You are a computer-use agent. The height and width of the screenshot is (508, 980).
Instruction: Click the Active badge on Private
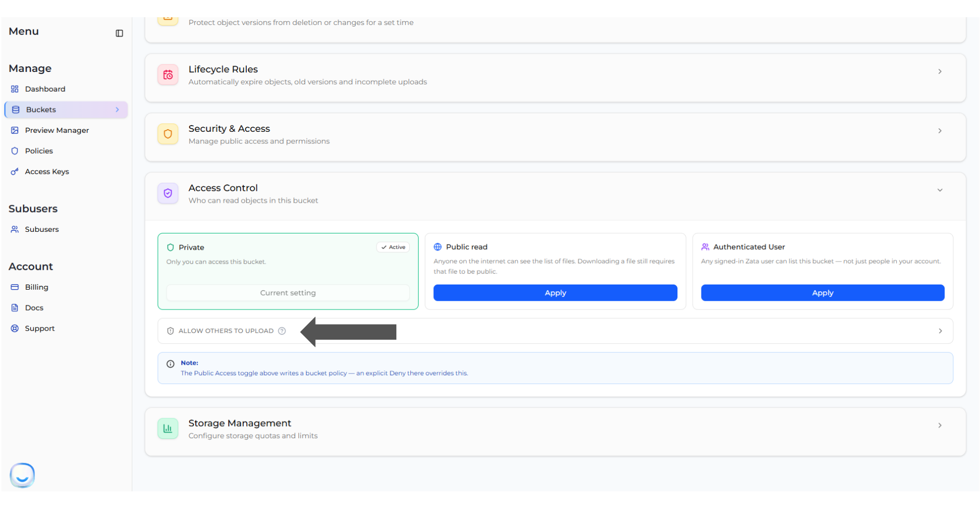(393, 247)
